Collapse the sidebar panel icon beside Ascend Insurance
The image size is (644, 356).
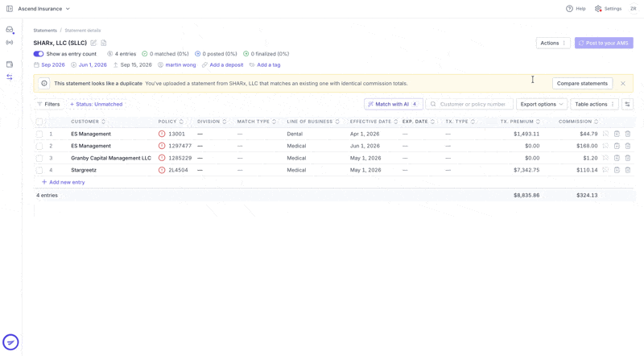point(10,9)
